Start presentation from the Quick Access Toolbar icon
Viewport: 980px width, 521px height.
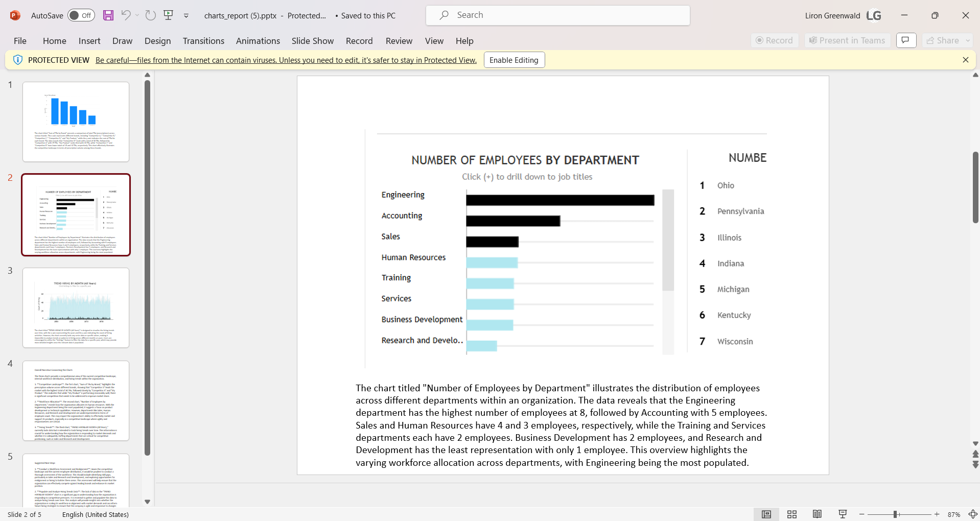[168, 15]
